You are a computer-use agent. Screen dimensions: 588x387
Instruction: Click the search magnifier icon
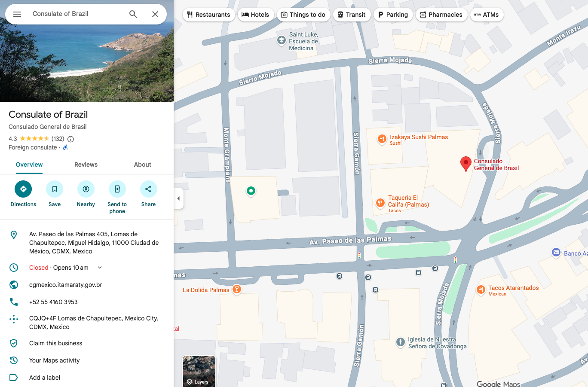tap(133, 14)
